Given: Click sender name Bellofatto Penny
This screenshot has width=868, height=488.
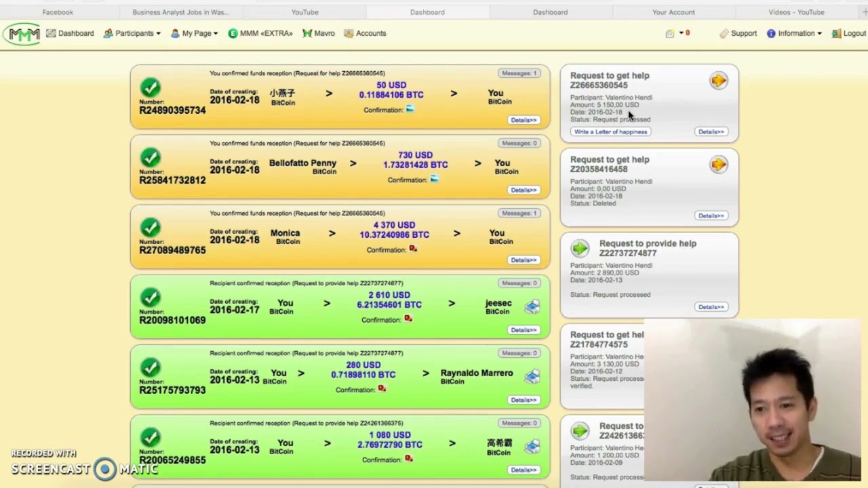Looking at the screenshot, I should click(302, 163).
